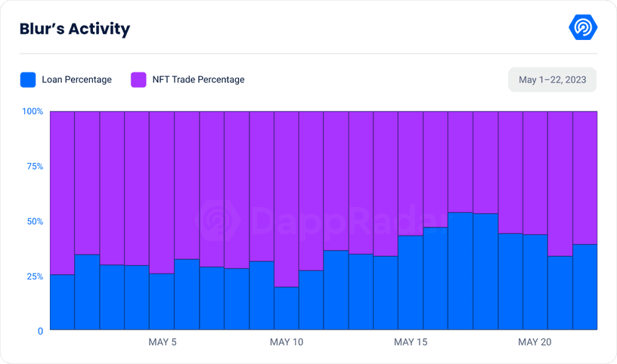Click the 100% y-axis label
The height and width of the screenshot is (364, 617).
[x=33, y=112]
